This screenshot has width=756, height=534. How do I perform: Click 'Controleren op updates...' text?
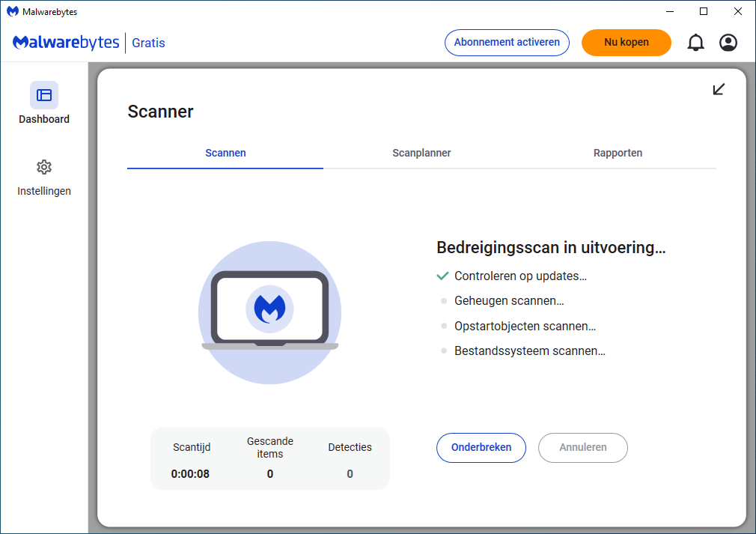[x=520, y=276]
